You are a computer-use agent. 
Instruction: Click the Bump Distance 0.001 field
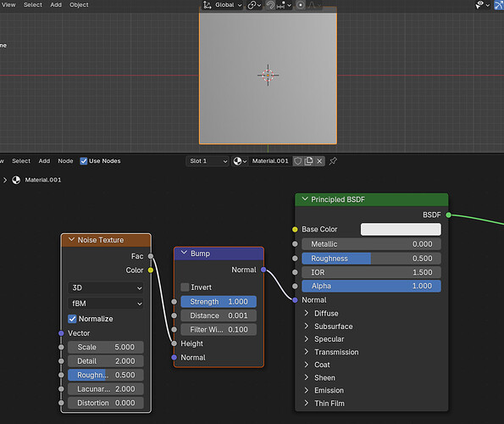pos(219,315)
